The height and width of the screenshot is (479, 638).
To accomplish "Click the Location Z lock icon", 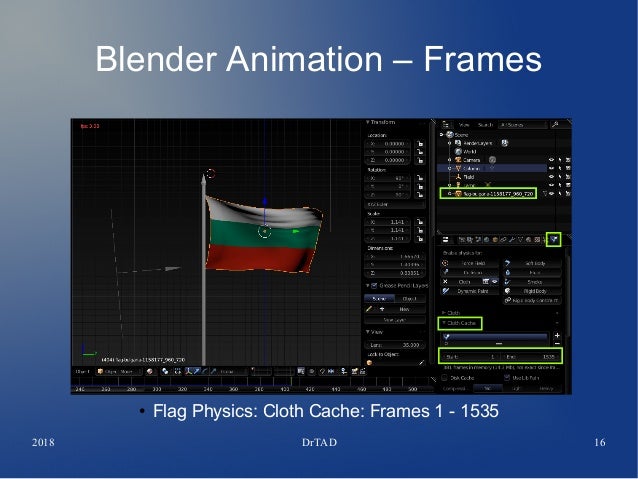I will tap(421, 160).
